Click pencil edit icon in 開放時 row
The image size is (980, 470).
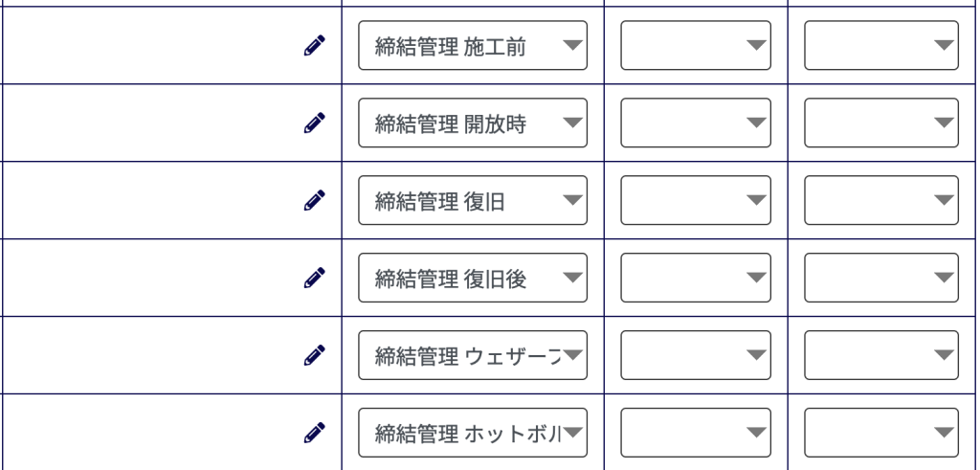314,123
